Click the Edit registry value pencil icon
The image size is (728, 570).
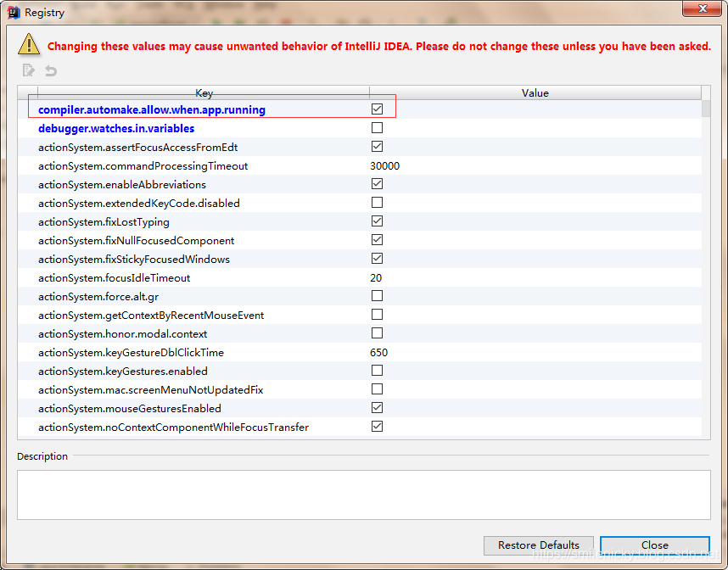coord(28,70)
